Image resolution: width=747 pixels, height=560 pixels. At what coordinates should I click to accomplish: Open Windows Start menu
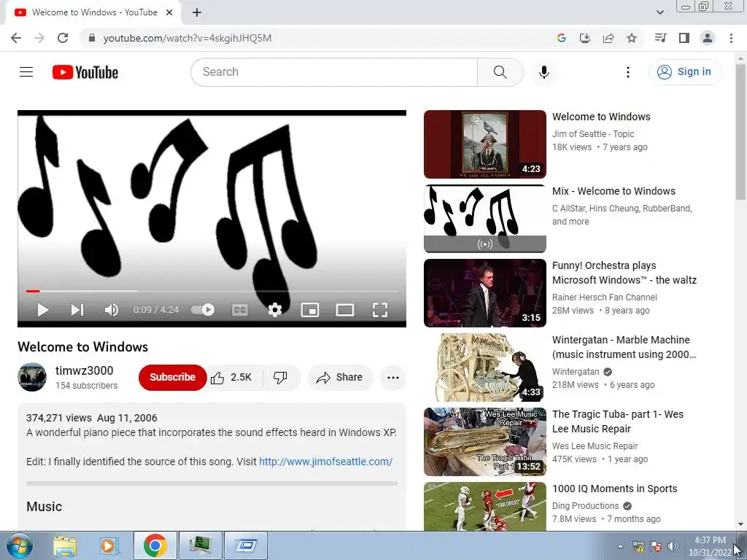[x=19, y=545]
